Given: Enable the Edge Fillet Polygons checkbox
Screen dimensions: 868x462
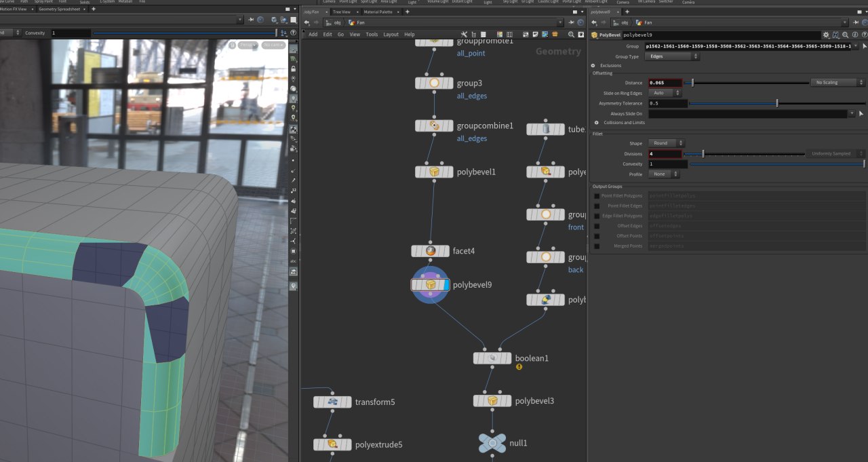Looking at the screenshot, I should [x=597, y=216].
